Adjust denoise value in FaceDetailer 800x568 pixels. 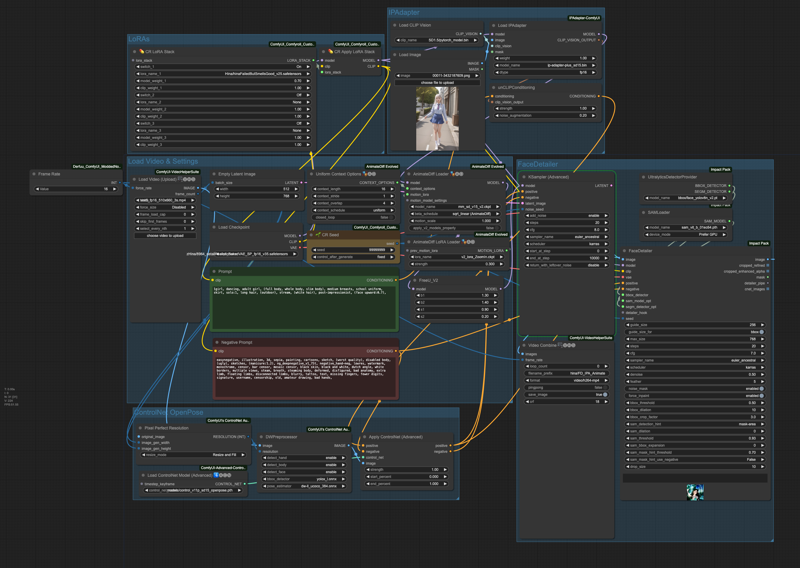pos(695,374)
